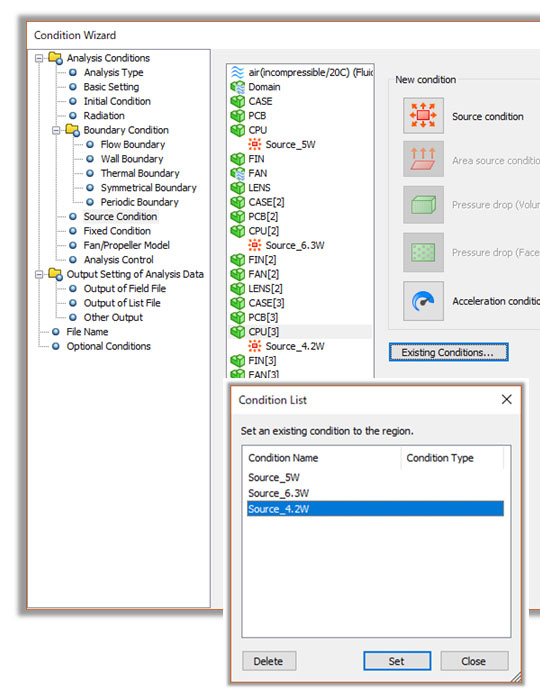540x690 pixels.
Task: Open the Fan/Propeller Model page
Action: tap(126, 246)
